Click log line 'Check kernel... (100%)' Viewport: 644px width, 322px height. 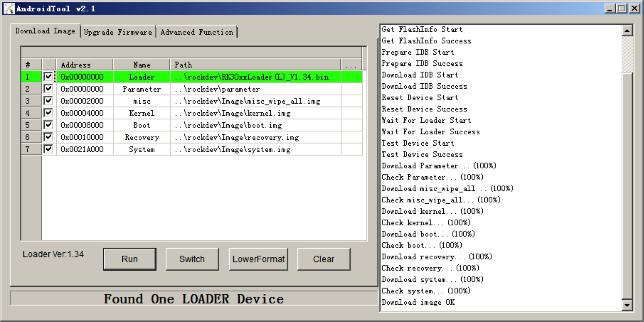pos(426,223)
